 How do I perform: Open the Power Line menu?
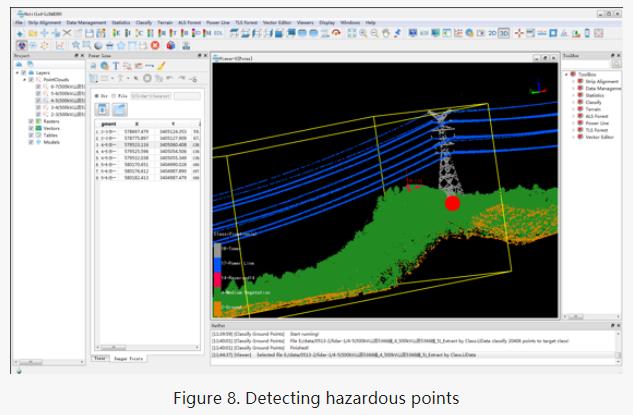(x=218, y=23)
